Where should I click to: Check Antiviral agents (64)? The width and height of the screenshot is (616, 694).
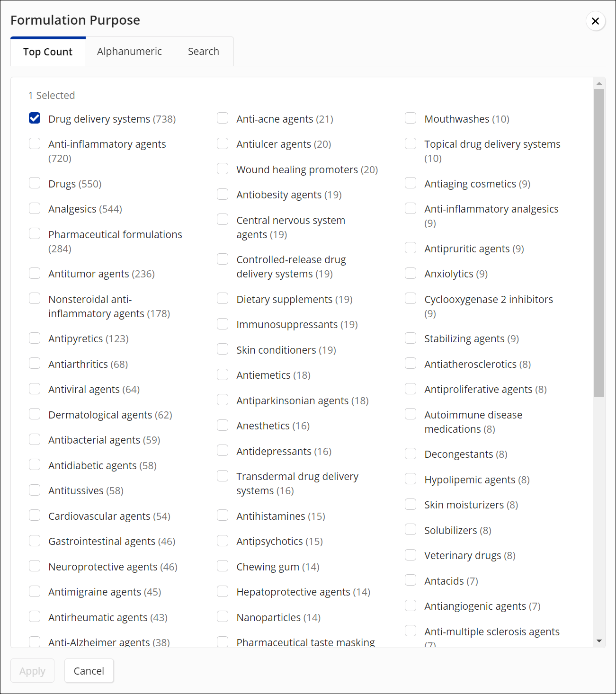click(35, 389)
